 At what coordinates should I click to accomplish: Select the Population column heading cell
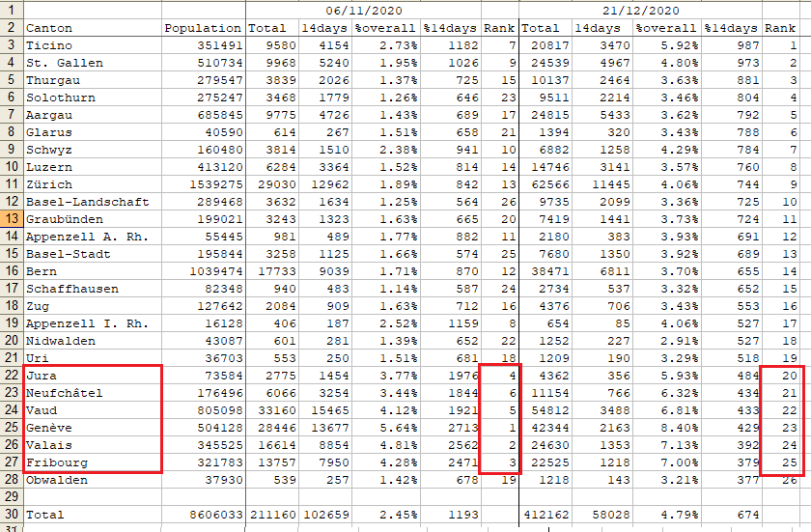[x=203, y=28]
